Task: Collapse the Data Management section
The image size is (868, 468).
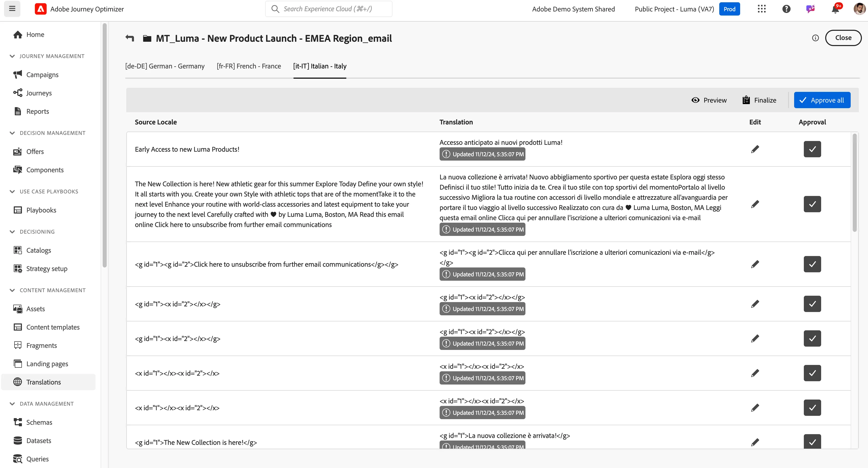Action: point(12,404)
